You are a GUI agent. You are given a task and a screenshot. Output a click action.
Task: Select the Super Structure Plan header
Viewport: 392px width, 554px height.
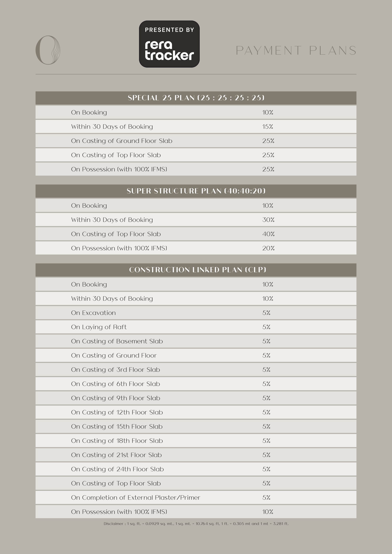coord(196,191)
